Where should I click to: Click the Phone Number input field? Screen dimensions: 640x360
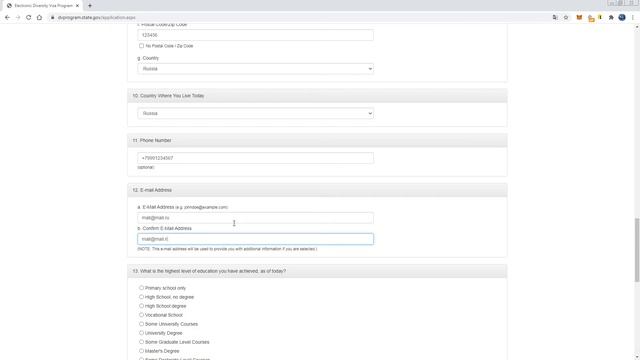point(256,158)
